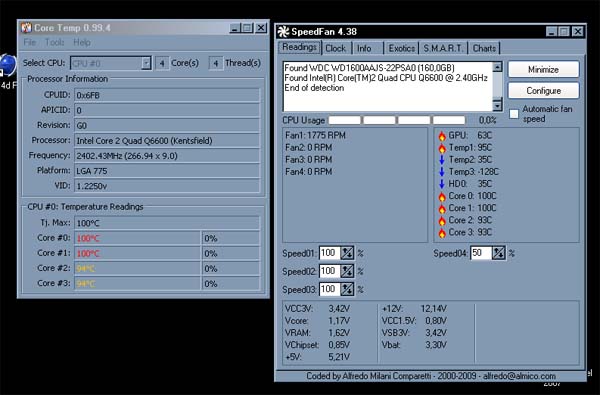Click the Speed03 value field
This screenshot has width=600, height=395.
click(329, 289)
